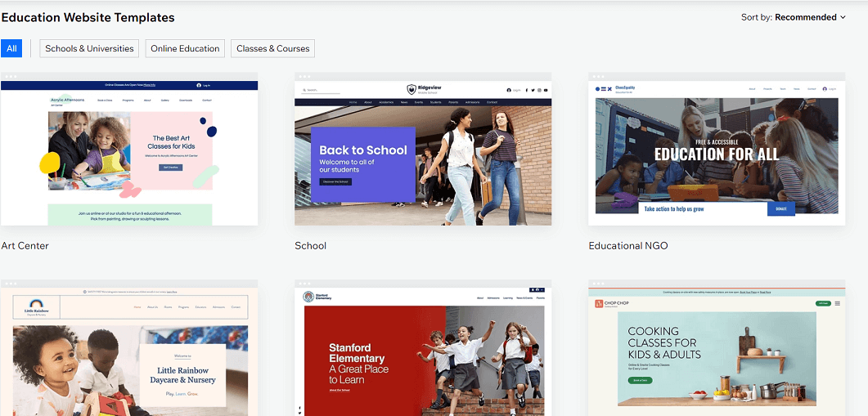Click Log In icon in Educational NGO preview
This screenshot has height=416, width=868.
click(825, 89)
